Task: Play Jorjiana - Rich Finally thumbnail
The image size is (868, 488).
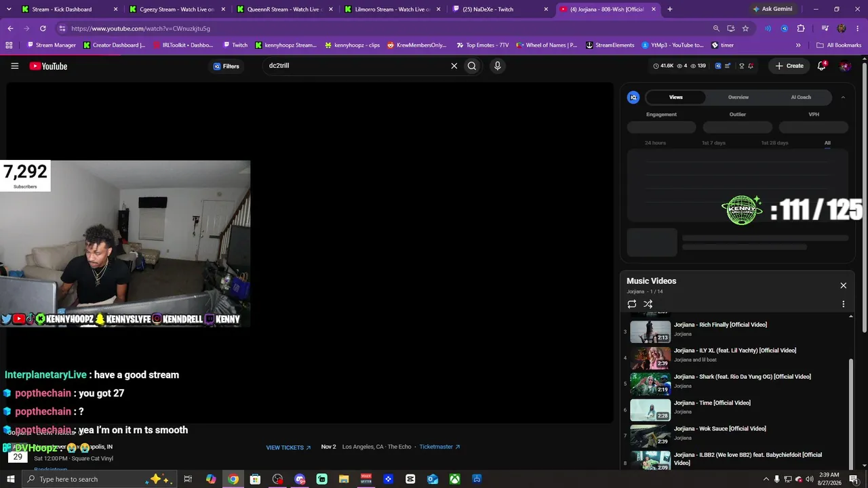Action: pyautogui.click(x=650, y=331)
